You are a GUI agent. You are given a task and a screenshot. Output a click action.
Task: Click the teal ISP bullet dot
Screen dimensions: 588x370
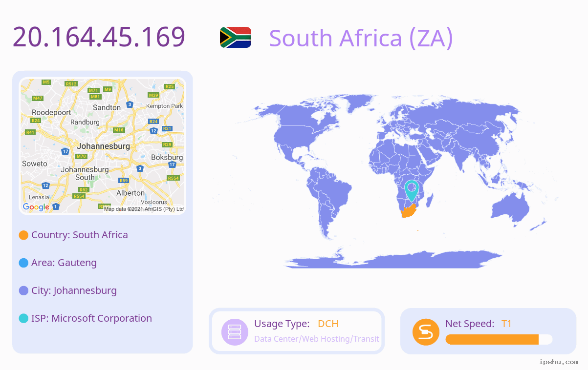[x=23, y=319]
